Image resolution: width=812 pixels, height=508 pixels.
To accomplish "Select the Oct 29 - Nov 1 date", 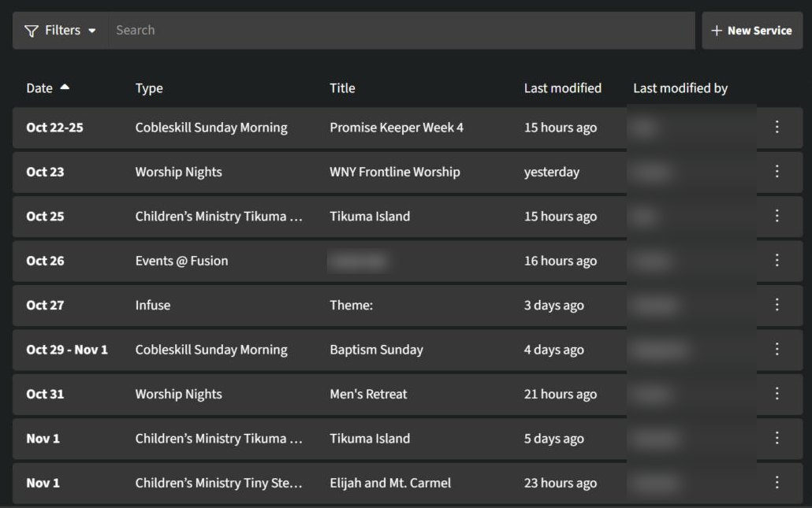I will tap(67, 350).
